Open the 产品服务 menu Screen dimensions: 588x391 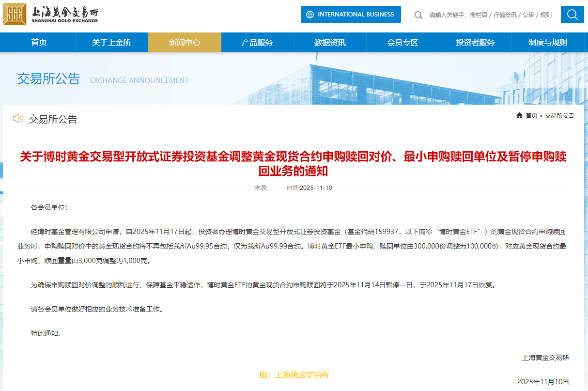[257, 42]
